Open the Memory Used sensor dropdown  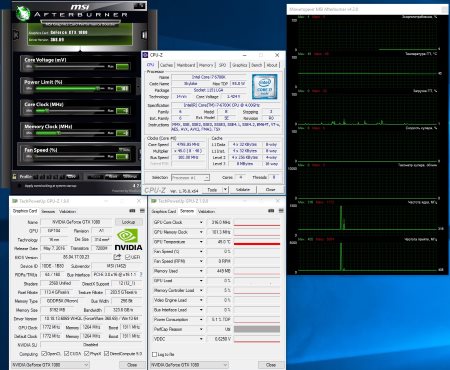click(201, 271)
